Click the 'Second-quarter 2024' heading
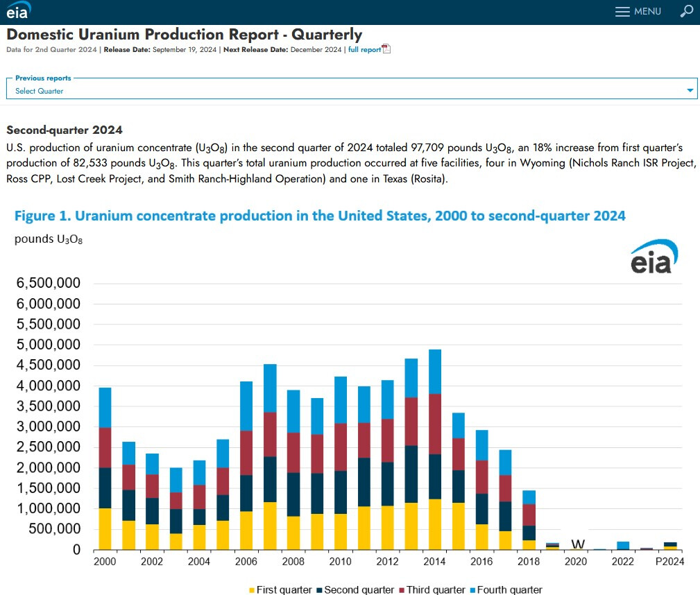700x595 pixels. [65, 130]
